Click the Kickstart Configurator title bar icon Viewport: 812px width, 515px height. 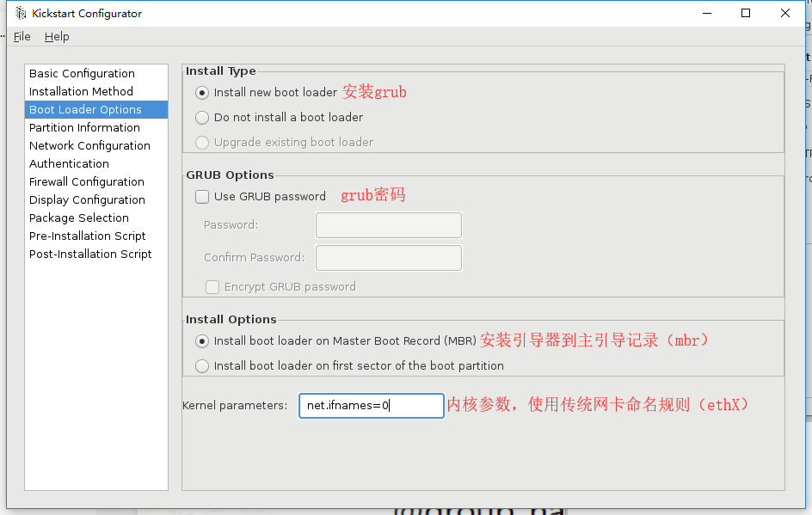coord(20,13)
